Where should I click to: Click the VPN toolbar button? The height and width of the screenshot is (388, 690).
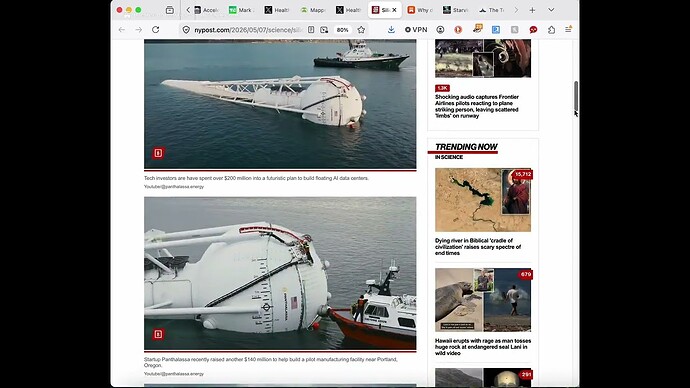click(416, 29)
